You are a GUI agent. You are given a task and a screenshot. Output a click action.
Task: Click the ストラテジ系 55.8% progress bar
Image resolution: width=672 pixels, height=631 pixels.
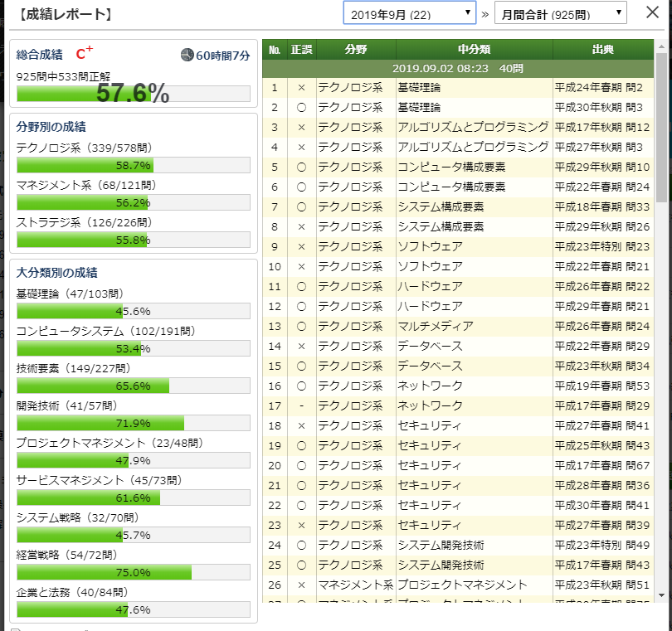point(134,240)
